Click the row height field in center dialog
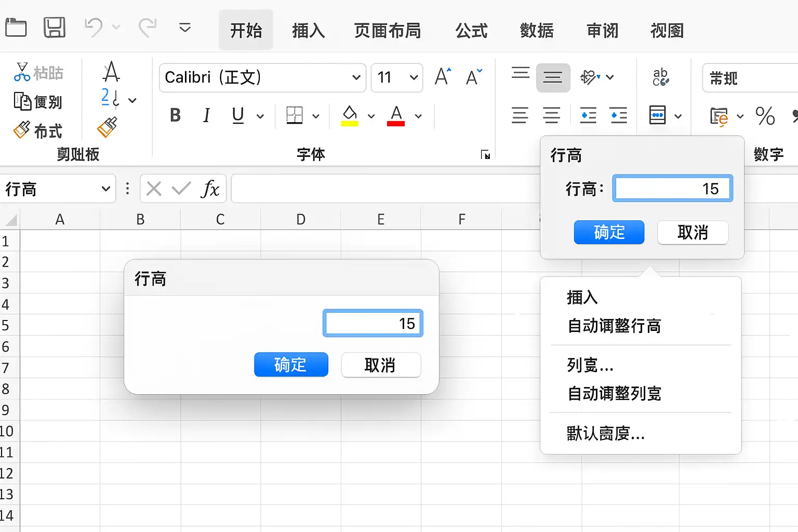798x532 pixels. [x=373, y=323]
